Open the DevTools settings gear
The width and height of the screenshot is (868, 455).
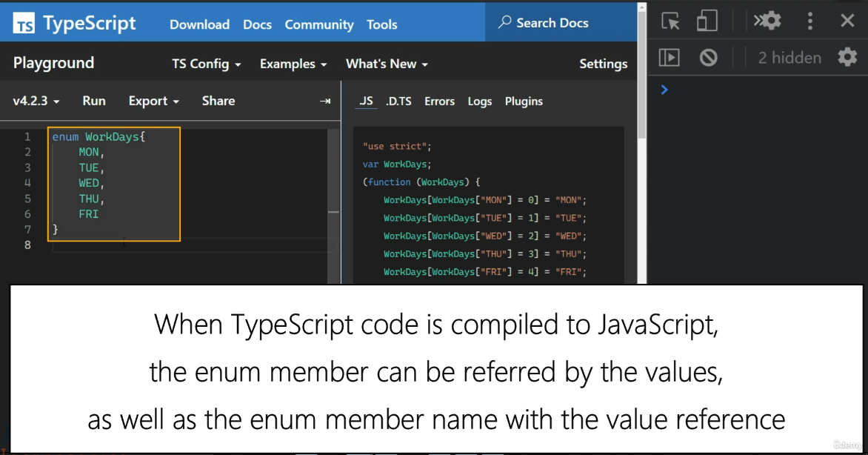pyautogui.click(x=767, y=21)
